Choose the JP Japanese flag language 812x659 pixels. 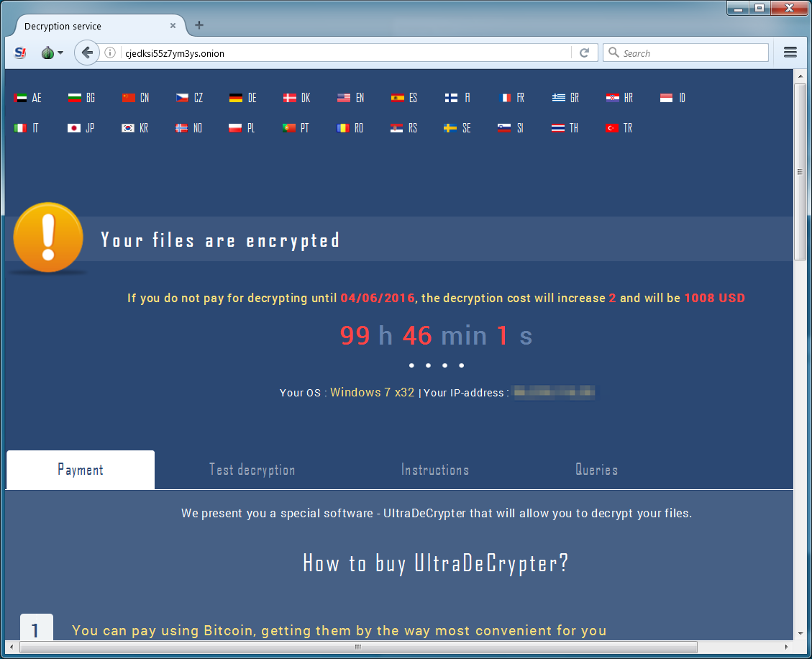tap(81, 128)
